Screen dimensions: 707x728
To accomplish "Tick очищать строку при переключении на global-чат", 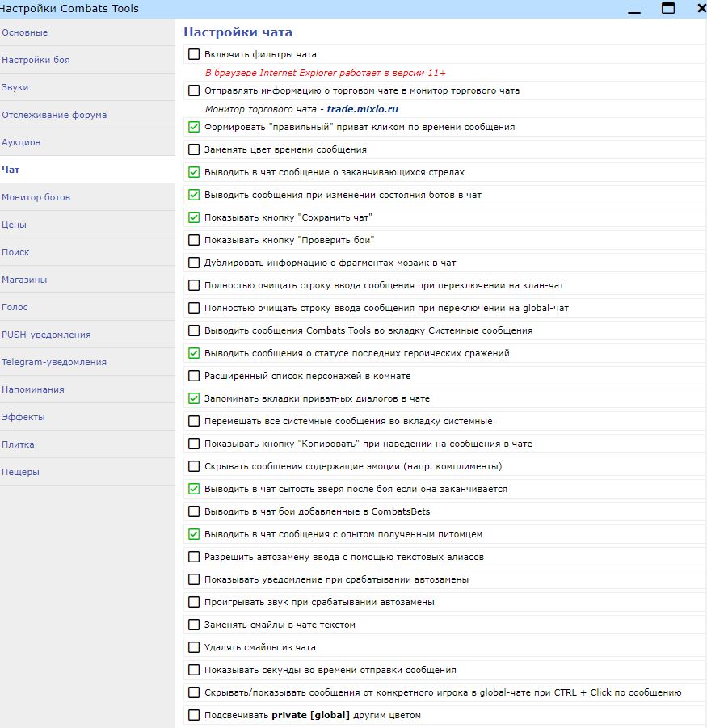I will (194, 308).
